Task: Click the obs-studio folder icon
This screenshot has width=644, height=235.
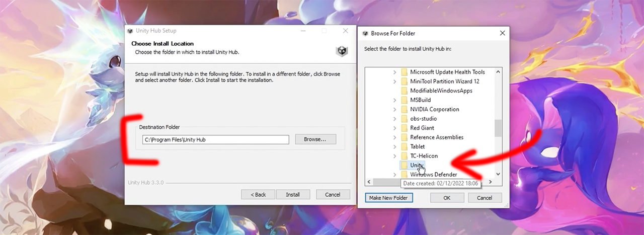Action: [x=404, y=119]
